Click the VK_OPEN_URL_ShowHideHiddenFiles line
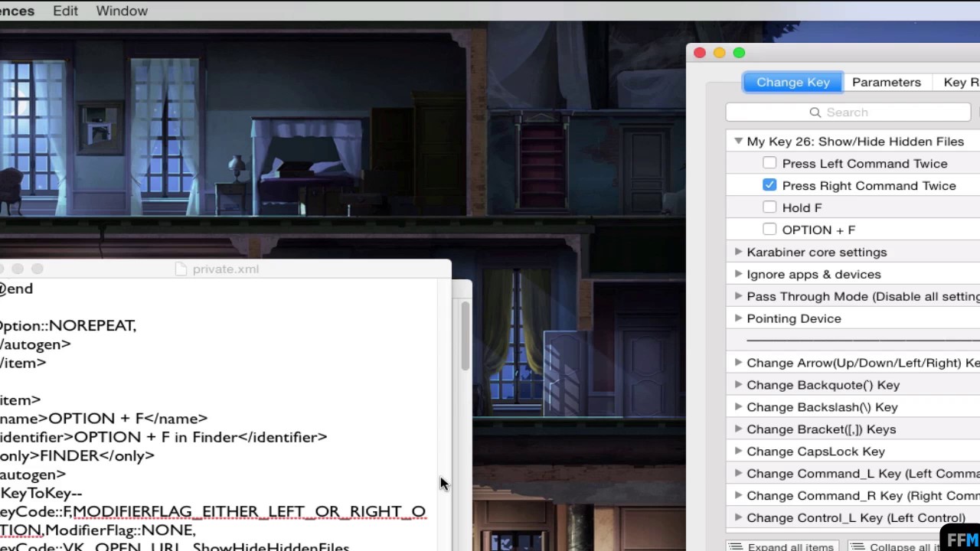The image size is (980, 551). point(175,547)
